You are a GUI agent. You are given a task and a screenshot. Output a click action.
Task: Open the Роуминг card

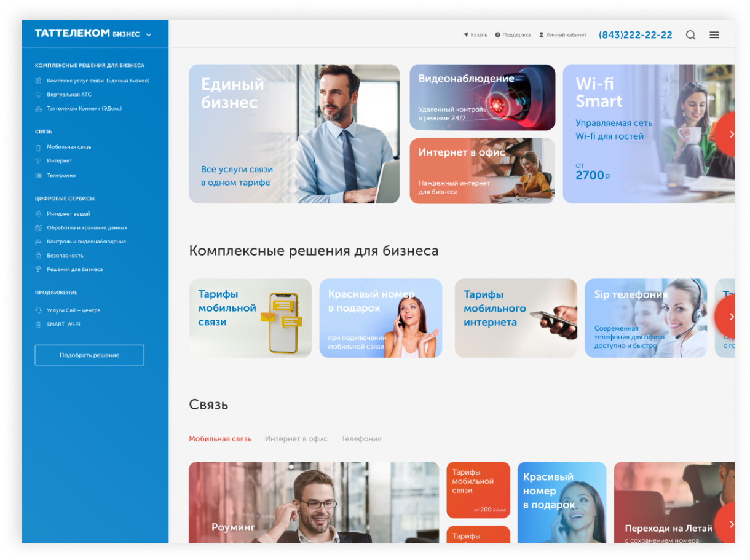[314, 503]
